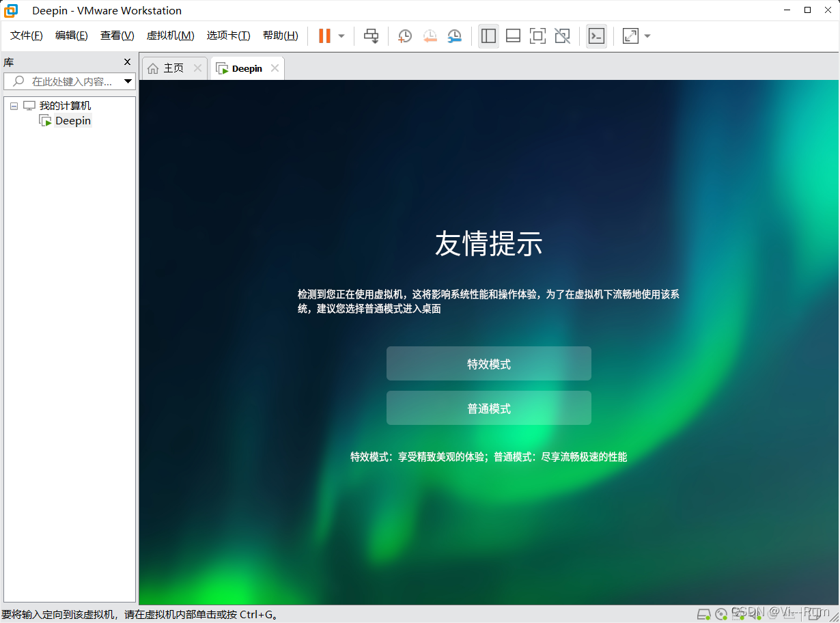The image size is (840, 623).
Task: Send Ctrl+Alt+Del to the virtual machine
Action: click(x=372, y=36)
